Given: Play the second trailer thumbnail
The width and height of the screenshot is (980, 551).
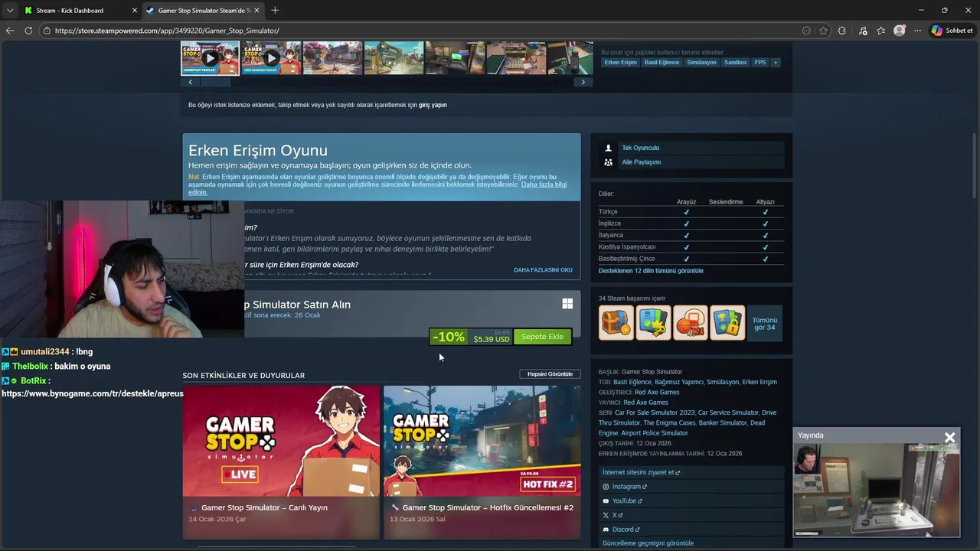Looking at the screenshot, I should coord(271,58).
